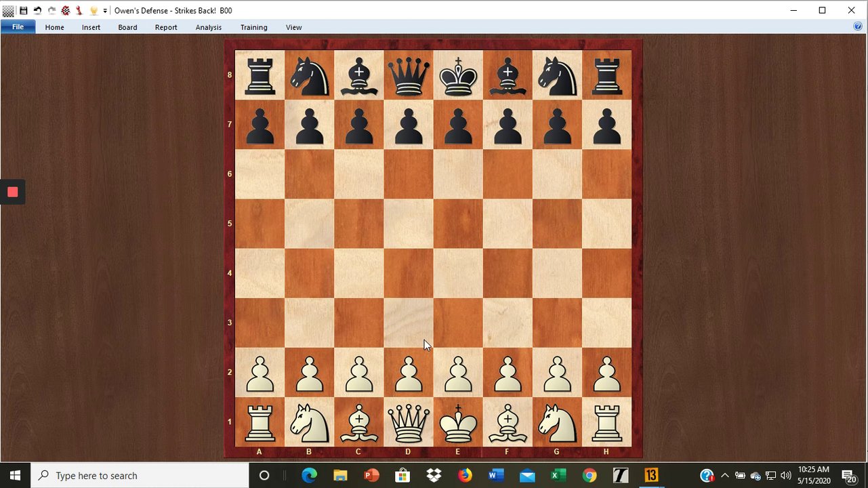Open Mail app from taskbar
The image size is (868, 488).
[x=527, y=475]
